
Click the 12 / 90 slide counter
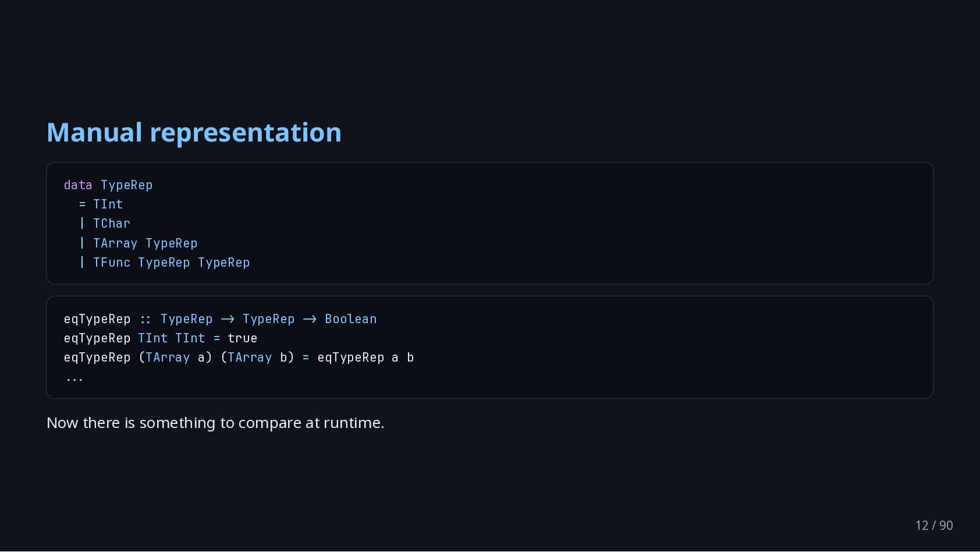click(934, 525)
